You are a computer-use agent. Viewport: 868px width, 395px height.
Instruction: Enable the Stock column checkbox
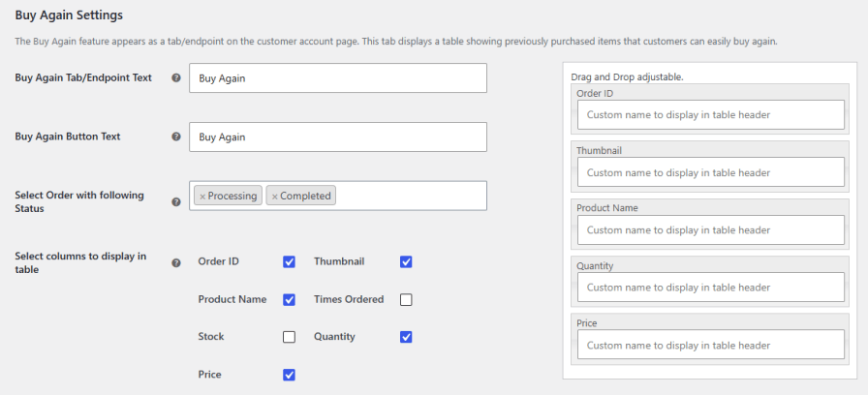point(289,337)
